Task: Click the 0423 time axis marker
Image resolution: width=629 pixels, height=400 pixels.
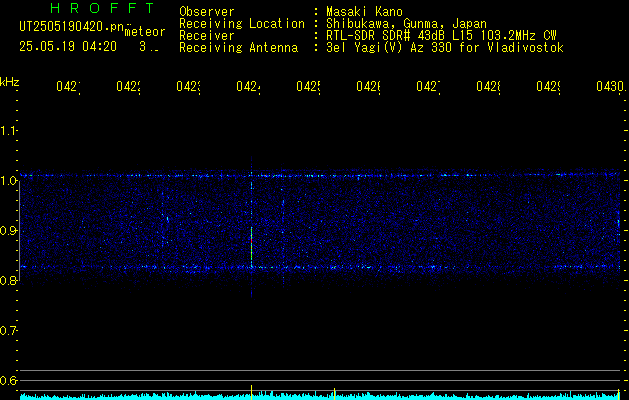Action: [188, 87]
